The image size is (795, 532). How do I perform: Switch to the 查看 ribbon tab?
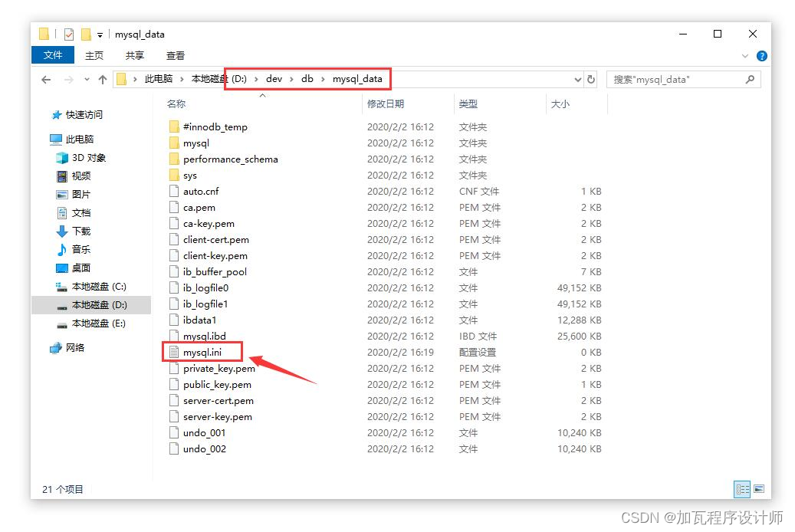175,55
